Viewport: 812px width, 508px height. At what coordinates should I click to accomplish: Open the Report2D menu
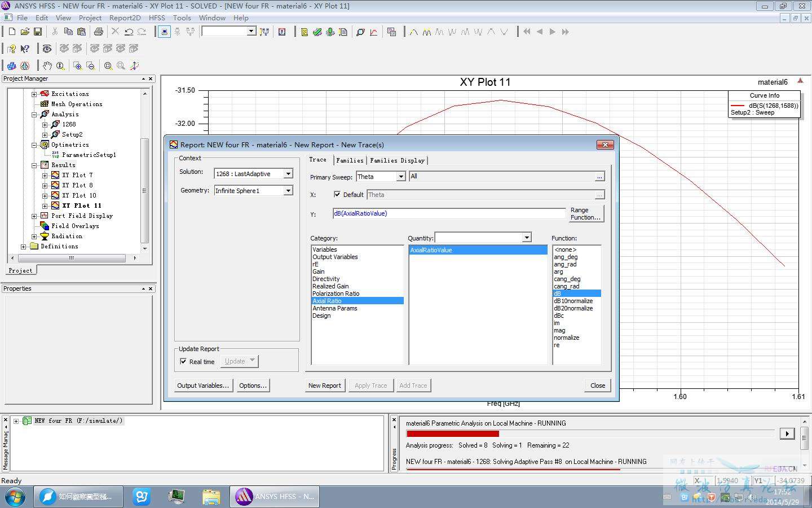click(125, 17)
